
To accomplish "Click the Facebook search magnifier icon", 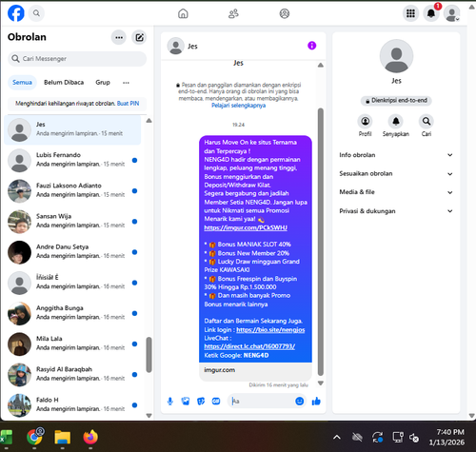I will tap(36, 13).
